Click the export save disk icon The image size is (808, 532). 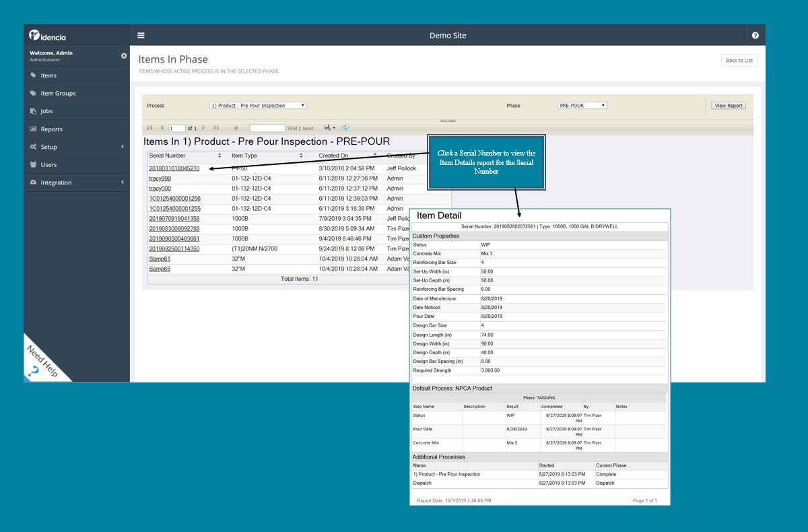[329, 127]
